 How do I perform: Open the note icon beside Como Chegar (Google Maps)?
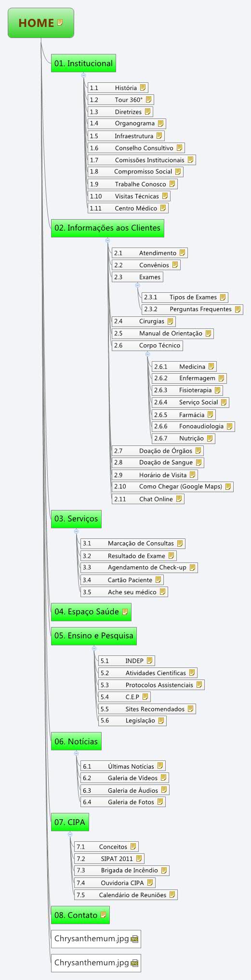(x=228, y=486)
